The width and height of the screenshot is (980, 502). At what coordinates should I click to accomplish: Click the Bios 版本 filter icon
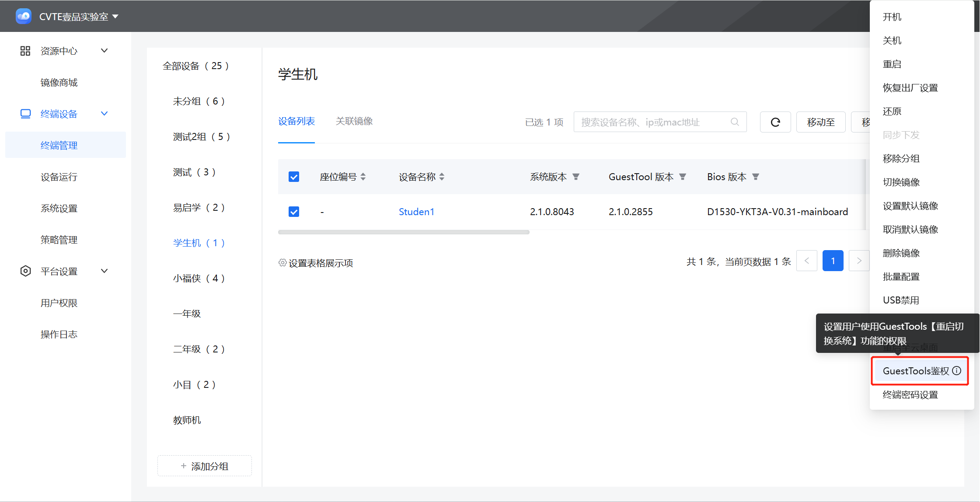(x=755, y=177)
